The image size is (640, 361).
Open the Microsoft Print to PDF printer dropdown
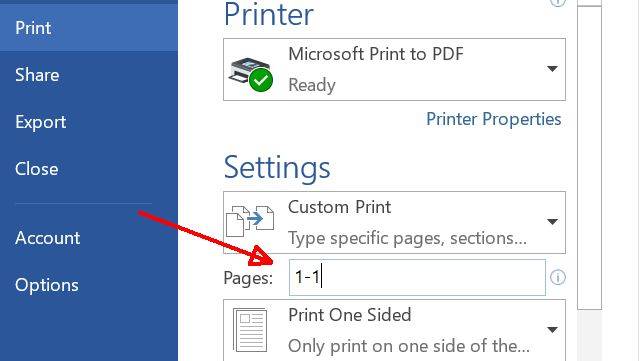click(394, 69)
